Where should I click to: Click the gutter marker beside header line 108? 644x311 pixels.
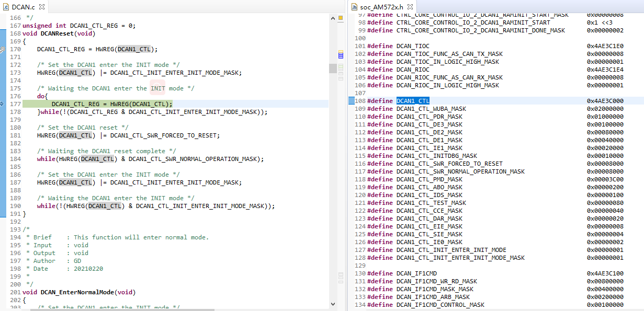point(352,100)
